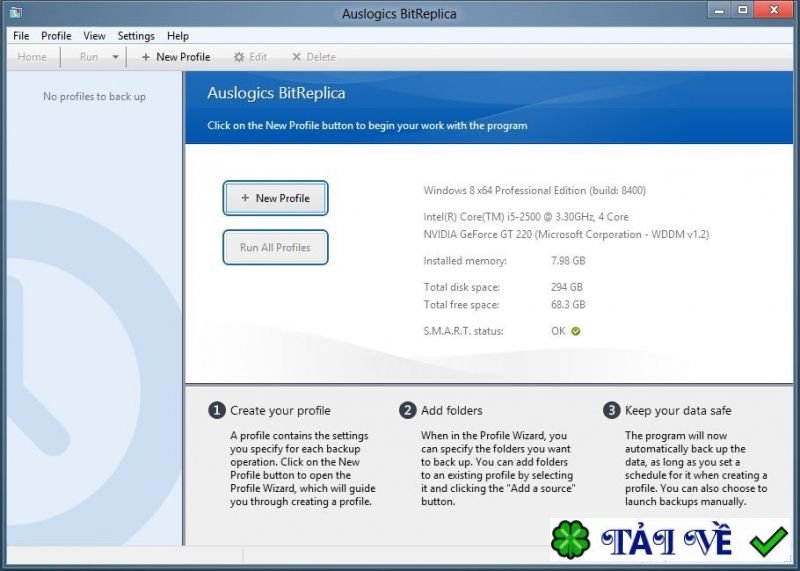Viewport: 800px width, 571px height.
Task: Click the total free space value 68.3 GB
Action: click(568, 305)
